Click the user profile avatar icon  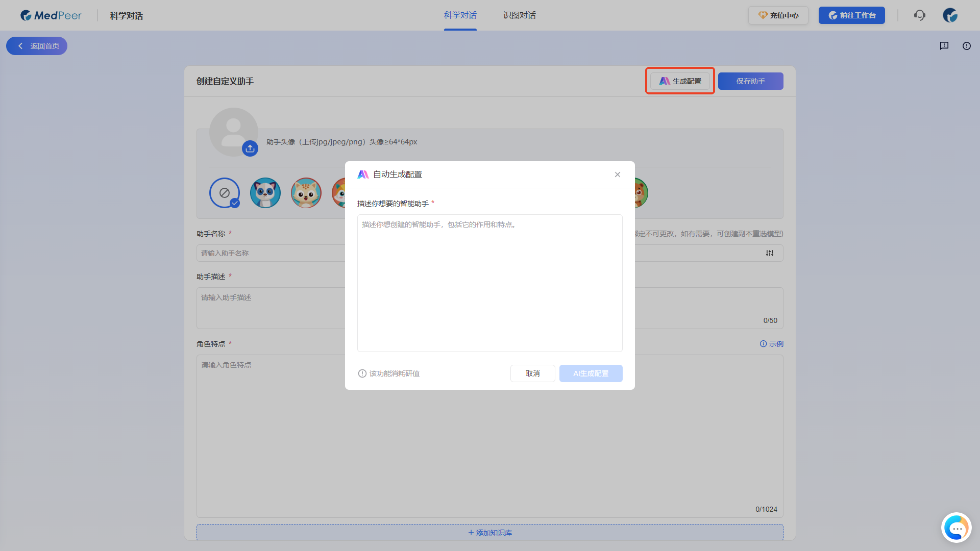tap(950, 15)
